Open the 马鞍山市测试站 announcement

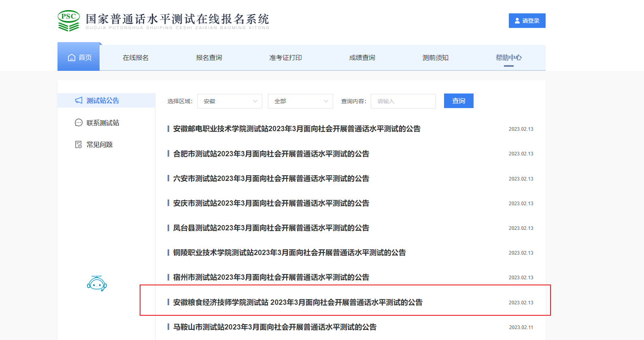(x=274, y=327)
